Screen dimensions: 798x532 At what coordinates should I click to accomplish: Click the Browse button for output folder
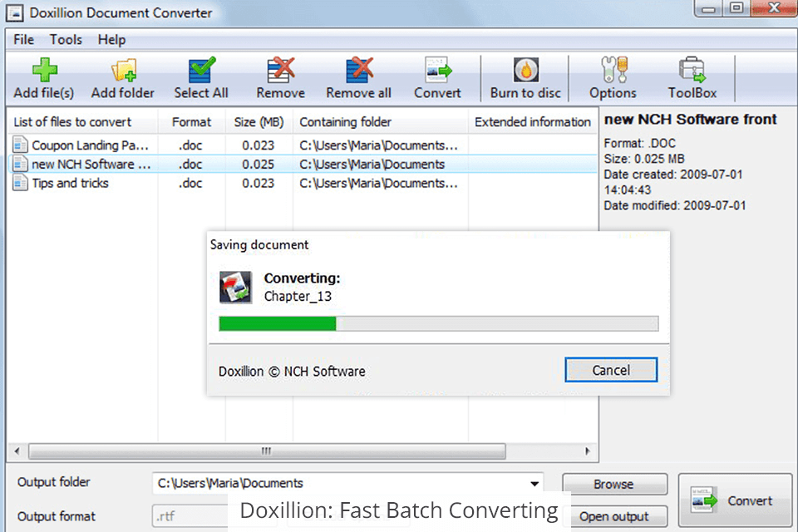click(614, 484)
